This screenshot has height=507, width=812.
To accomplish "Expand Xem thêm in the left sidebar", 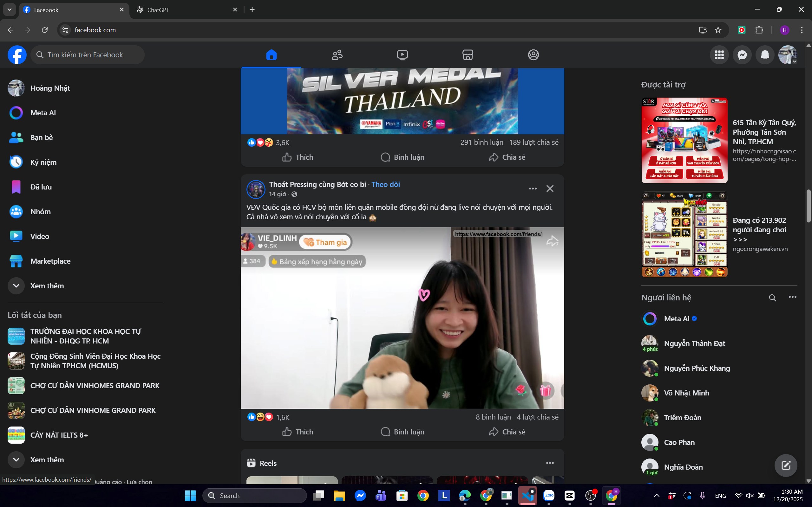I will coord(47,286).
